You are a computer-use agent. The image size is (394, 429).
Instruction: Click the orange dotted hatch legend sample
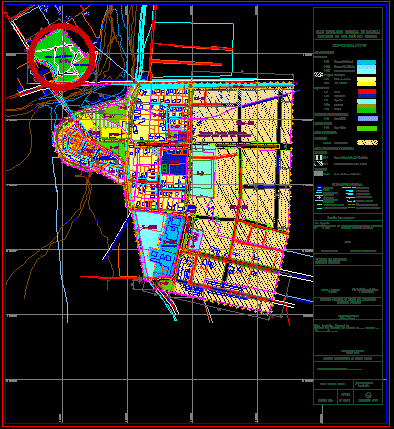pyautogui.click(x=367, y=143)
